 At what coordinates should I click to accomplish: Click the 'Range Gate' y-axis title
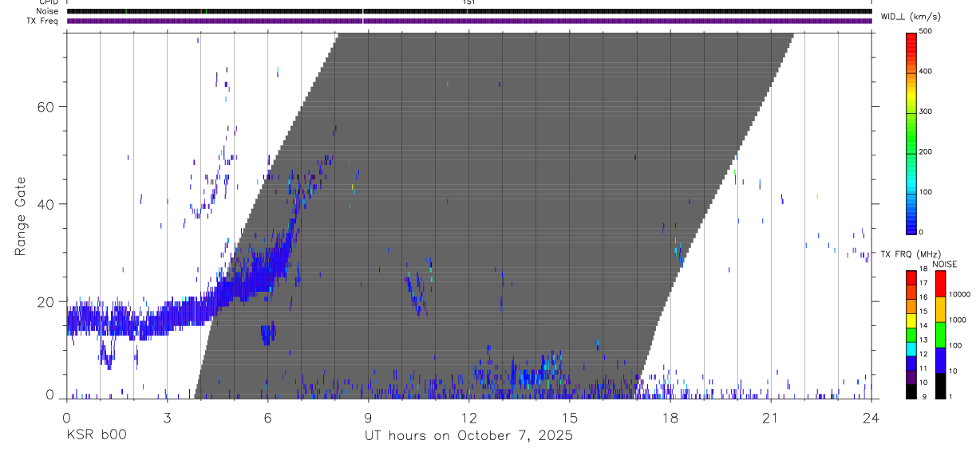21,216
